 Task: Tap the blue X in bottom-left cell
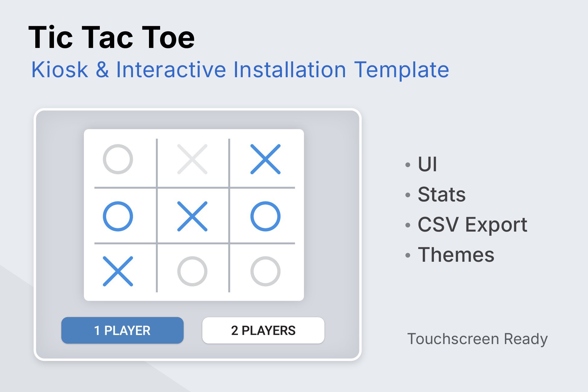click(118, 271)
